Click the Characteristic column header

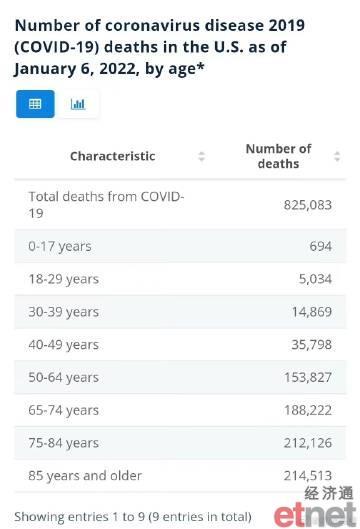coord(113,156)
